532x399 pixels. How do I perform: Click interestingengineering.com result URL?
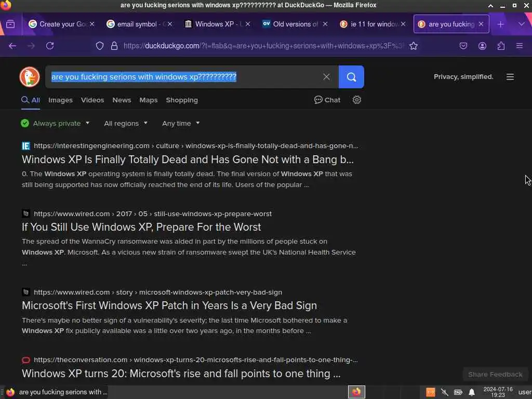(196, 146)
